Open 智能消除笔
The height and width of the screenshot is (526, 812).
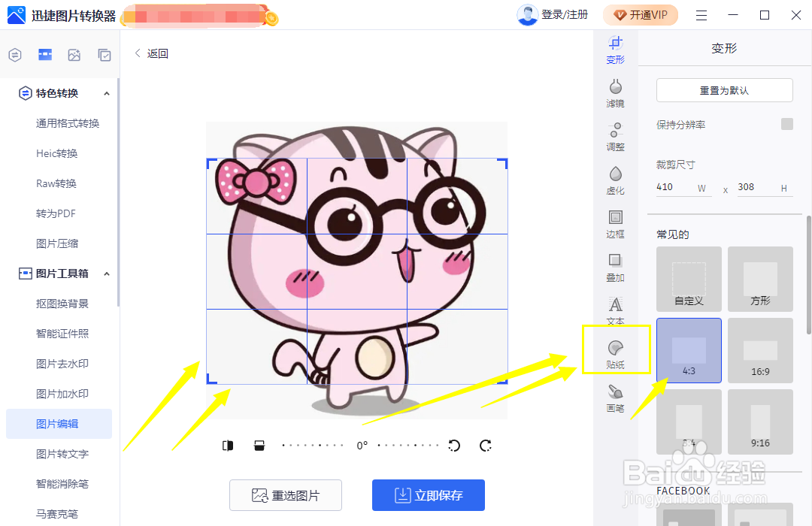tap(62, 484)
